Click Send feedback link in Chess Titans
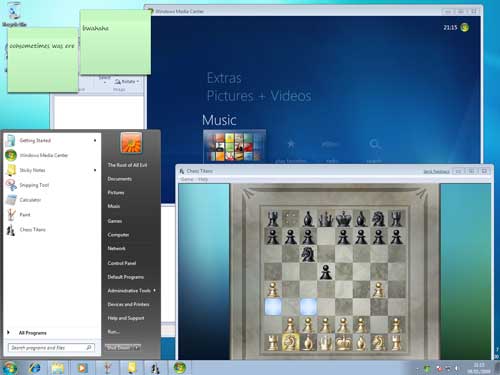Viewport: 500px width, 375px height. (436, 171)
